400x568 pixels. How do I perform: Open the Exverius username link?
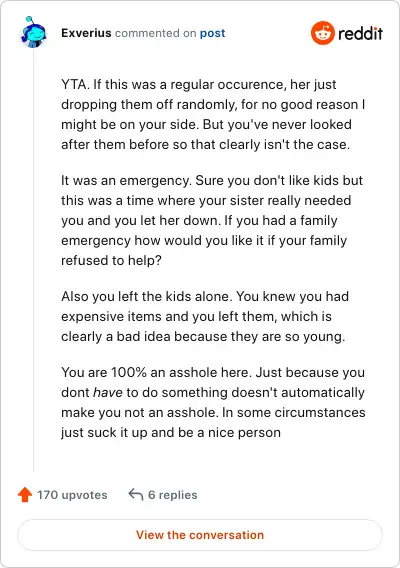[86, 33]
